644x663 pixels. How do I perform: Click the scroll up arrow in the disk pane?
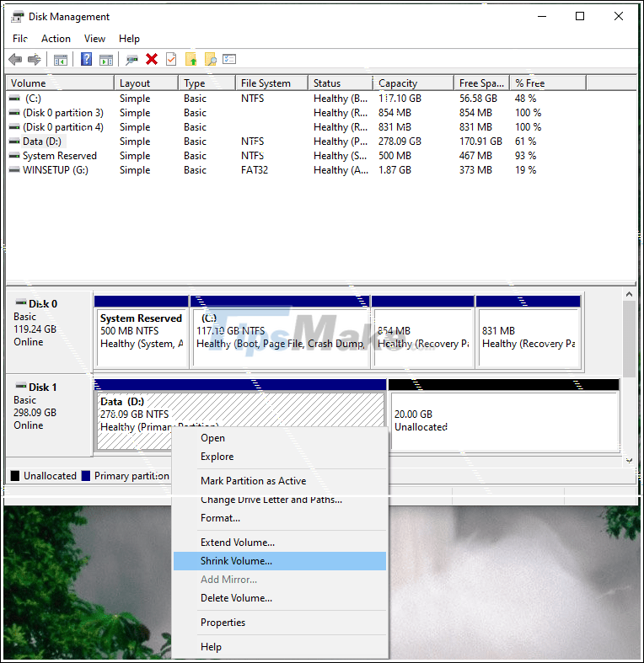coord(629,294)
